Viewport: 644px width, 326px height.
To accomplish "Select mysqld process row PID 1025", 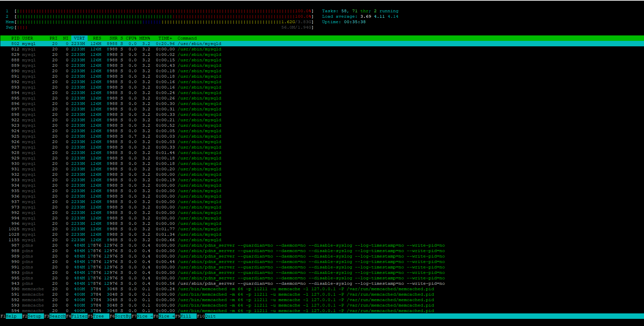I will pyautogui.click(x=322, y=229).
